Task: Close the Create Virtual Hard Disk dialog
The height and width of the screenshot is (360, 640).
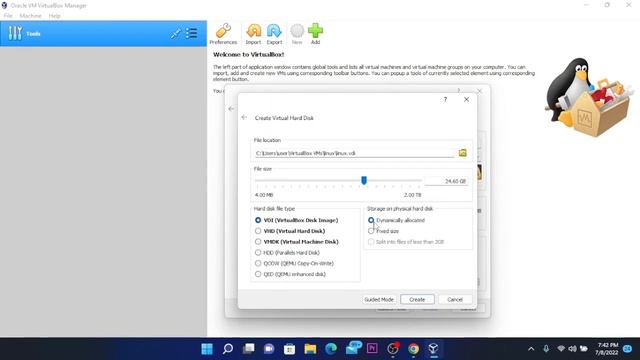Action: coord(466,100)
